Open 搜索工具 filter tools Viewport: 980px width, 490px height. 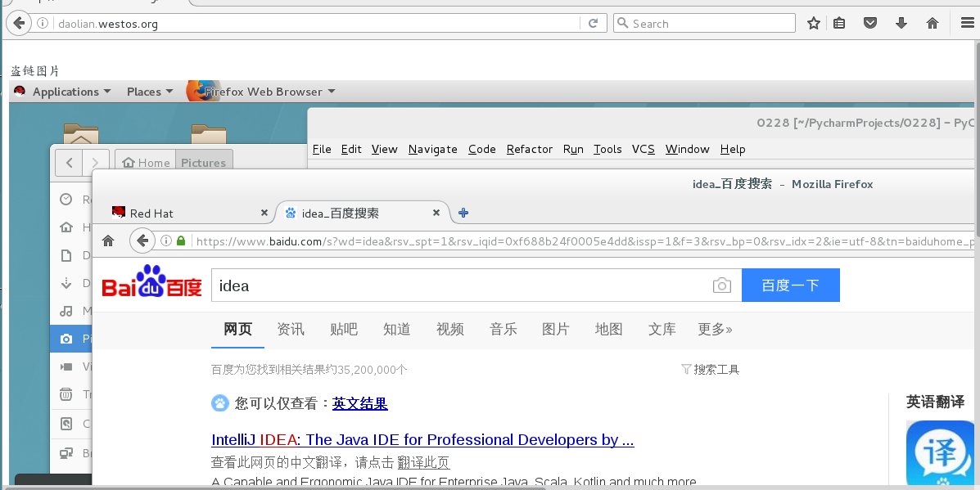[711, 370]
